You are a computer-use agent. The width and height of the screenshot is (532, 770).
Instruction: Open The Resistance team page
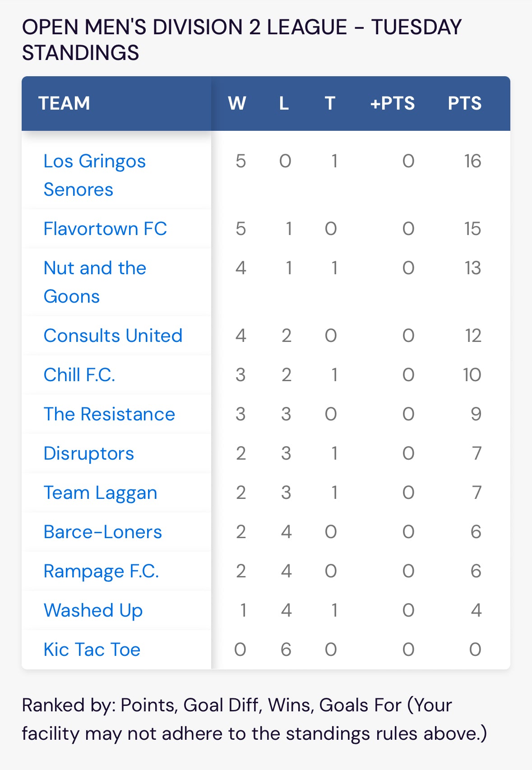(109, 414)
